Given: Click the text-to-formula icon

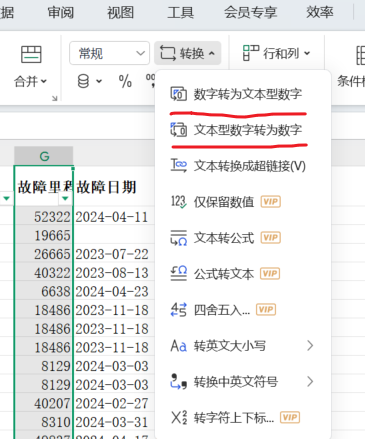Looking at the screenshot, I should click(179, 238).
